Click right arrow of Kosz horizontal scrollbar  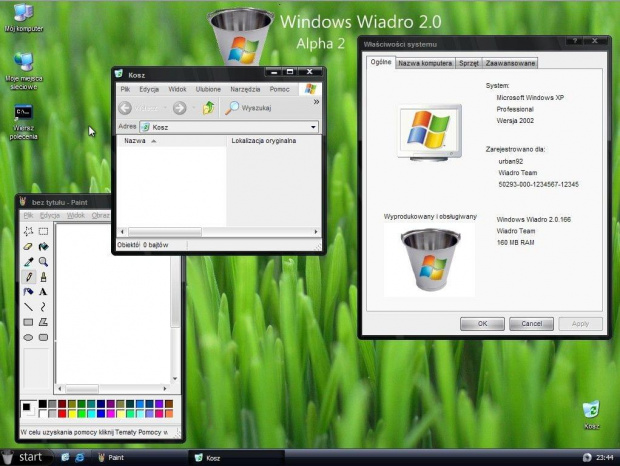(x=316, y=232)
